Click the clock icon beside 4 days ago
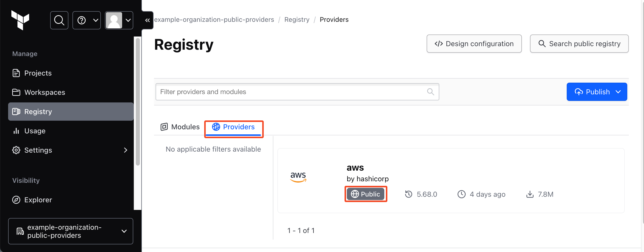Screen dimensions: 644x252 [461, 194]
